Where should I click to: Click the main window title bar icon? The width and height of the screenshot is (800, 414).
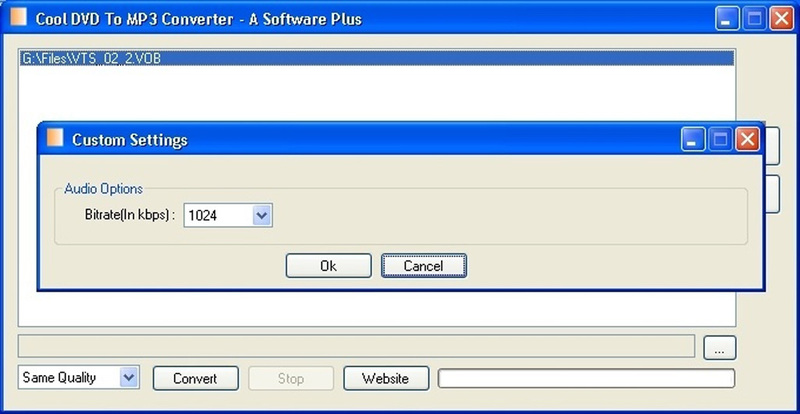click(x=18, y=17)
